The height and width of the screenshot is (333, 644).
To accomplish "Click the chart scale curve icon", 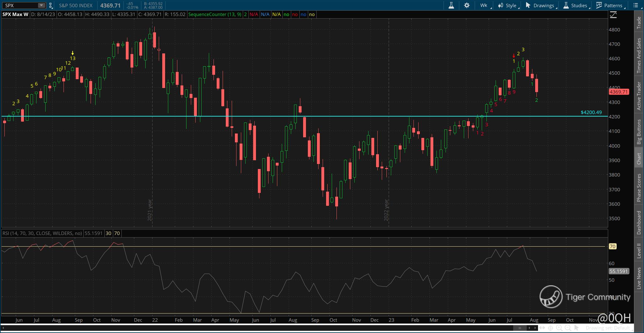I will [x=613, y=15].
